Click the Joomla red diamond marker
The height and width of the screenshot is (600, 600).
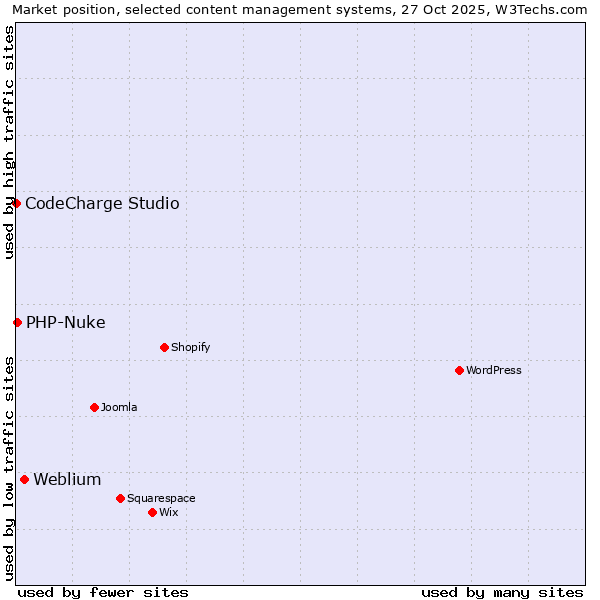pos(94,407)
